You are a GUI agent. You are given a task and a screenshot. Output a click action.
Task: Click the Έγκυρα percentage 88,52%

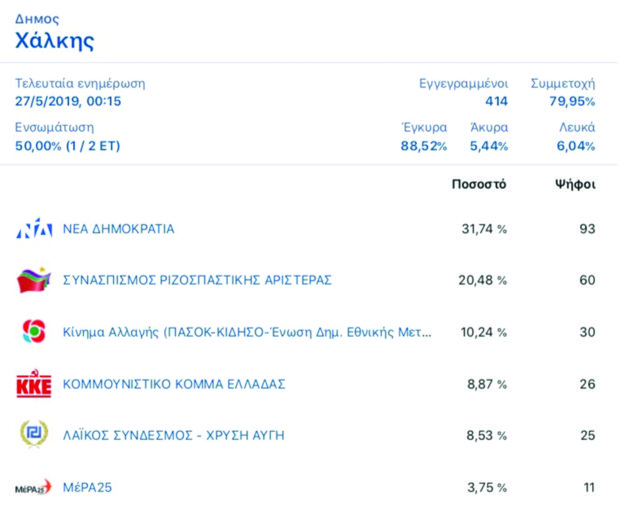coord(423,146)
